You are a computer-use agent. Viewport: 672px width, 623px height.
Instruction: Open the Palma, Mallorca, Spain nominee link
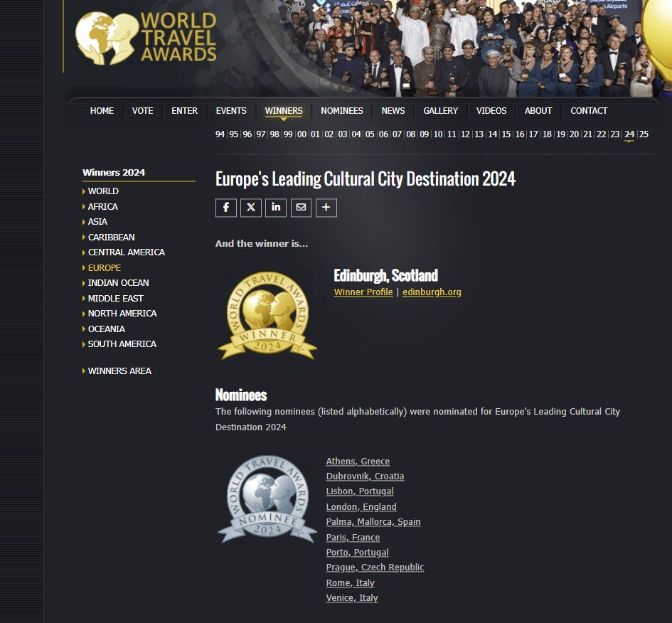(373, 521)
